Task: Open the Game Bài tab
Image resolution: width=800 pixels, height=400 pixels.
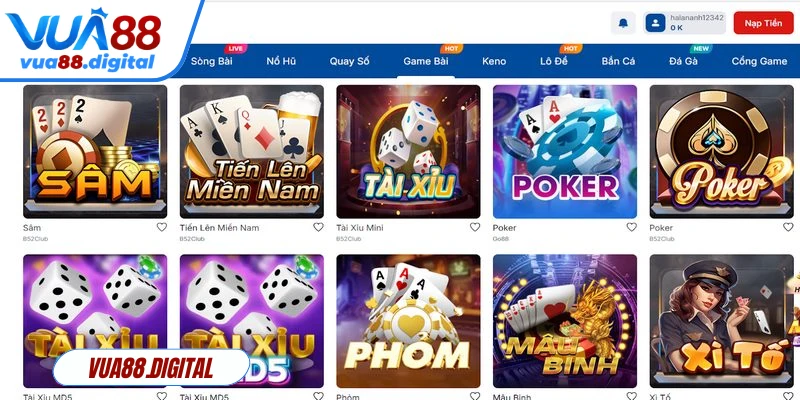Action: (426, 61)
